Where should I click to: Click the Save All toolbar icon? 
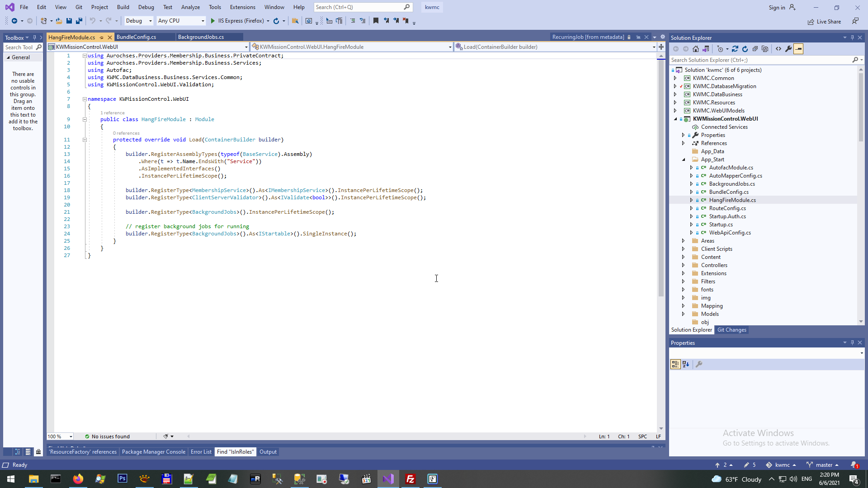tap(79, 21)
